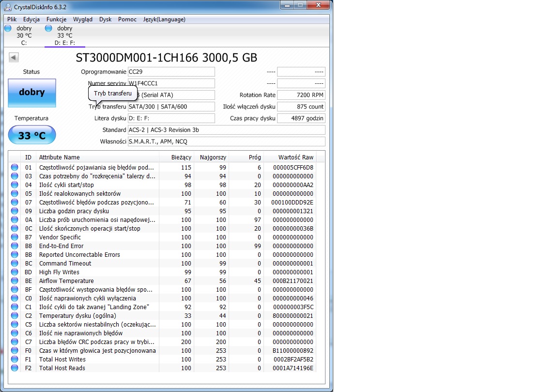Click the 4897 godzin field
Screen dimensions: 558x392
coord(301,118)
